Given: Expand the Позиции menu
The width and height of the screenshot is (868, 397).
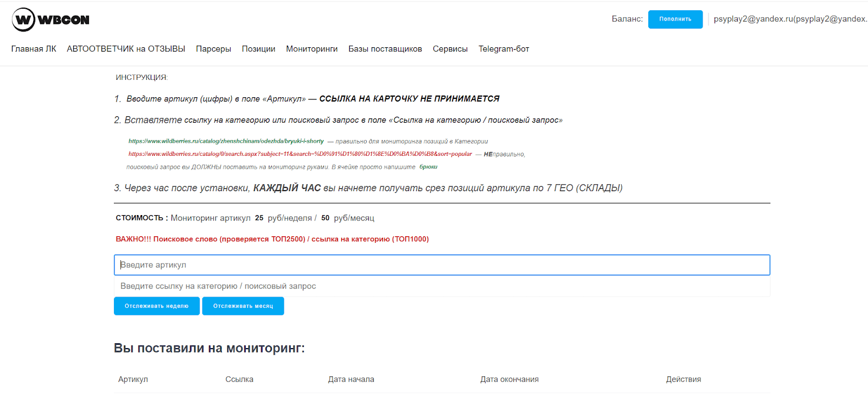Looking at the screenshot, I should click(x=258, y=49).
